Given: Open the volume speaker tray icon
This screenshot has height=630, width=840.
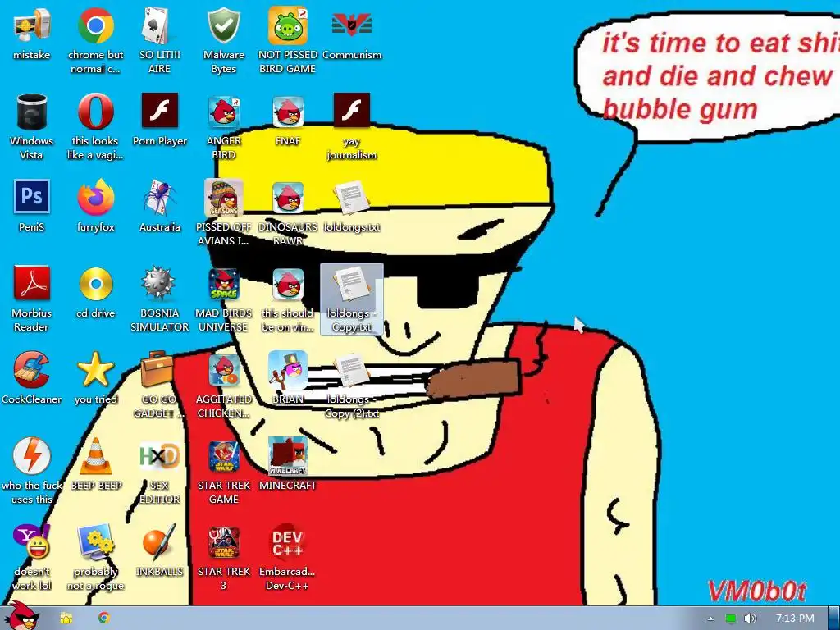Looking at the screenshot, I should pyautogui.click(x=751, y=619).
